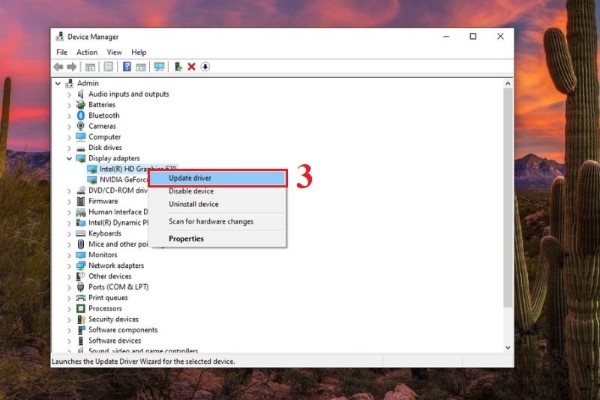Click the green Update driver toolbar icon

click(x=178, y=67)
